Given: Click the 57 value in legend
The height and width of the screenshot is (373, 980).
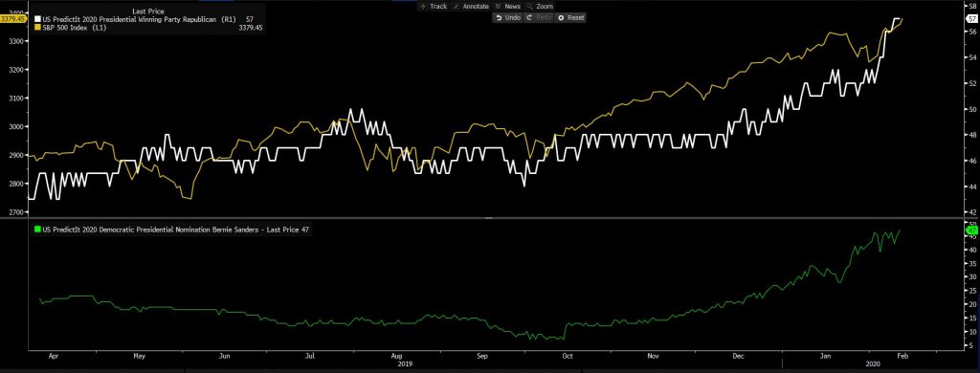Looking at the screenshot, I should (x=250, y=19).
